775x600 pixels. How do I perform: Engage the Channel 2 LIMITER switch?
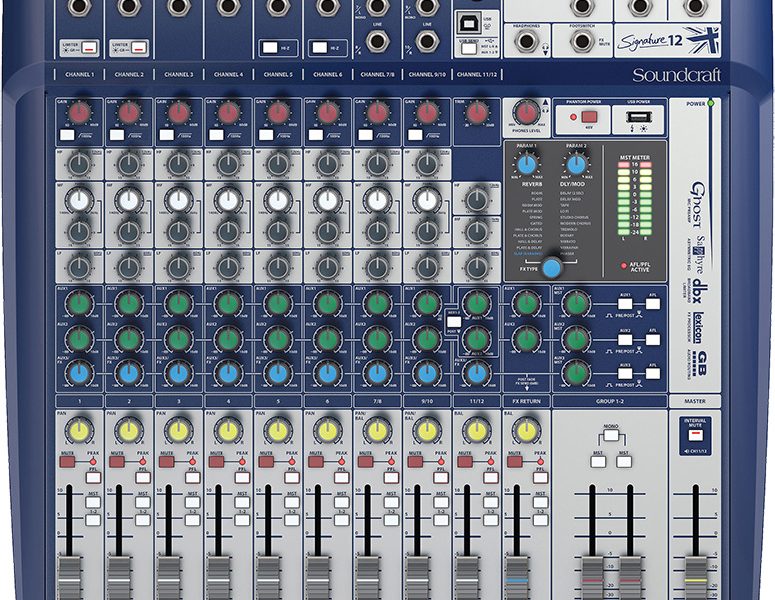pos(139,48)
